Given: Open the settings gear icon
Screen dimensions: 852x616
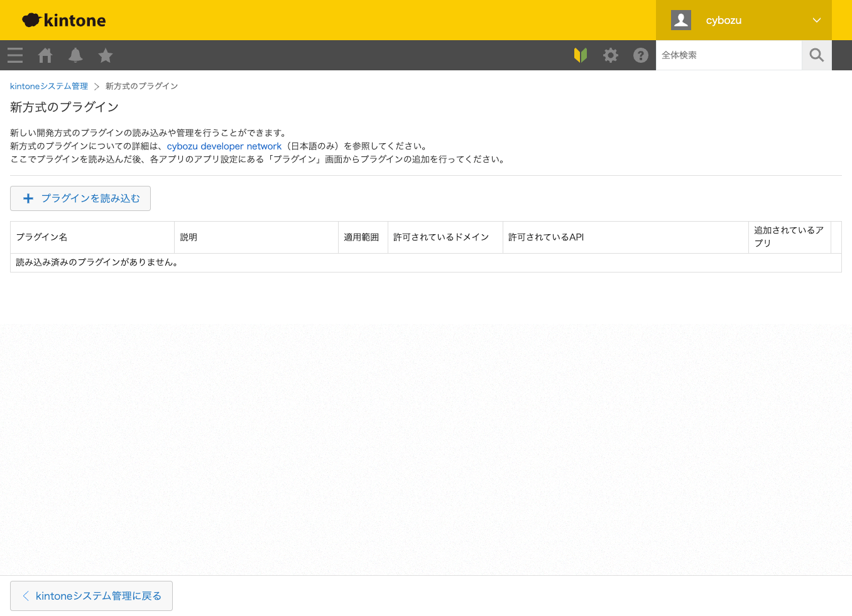Looking at the screenshot, I should click(x=611, y=55).
